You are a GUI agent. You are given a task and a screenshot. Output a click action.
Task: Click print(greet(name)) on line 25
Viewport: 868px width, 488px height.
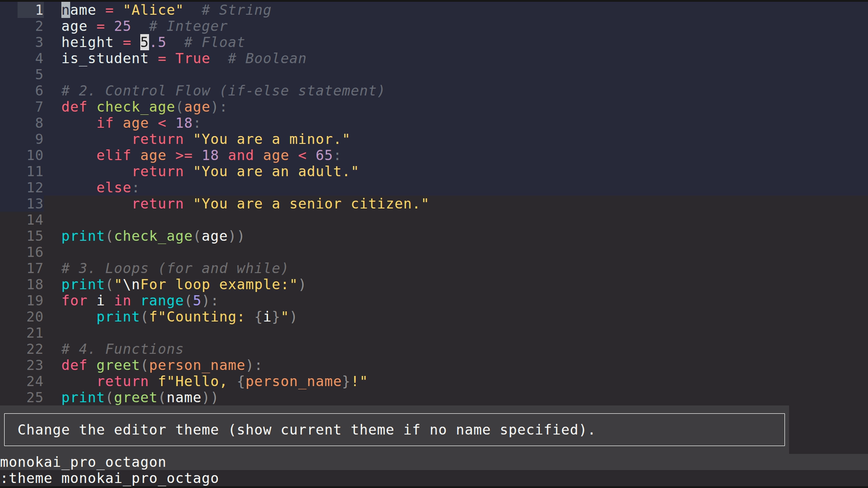(x=139, y=397)
